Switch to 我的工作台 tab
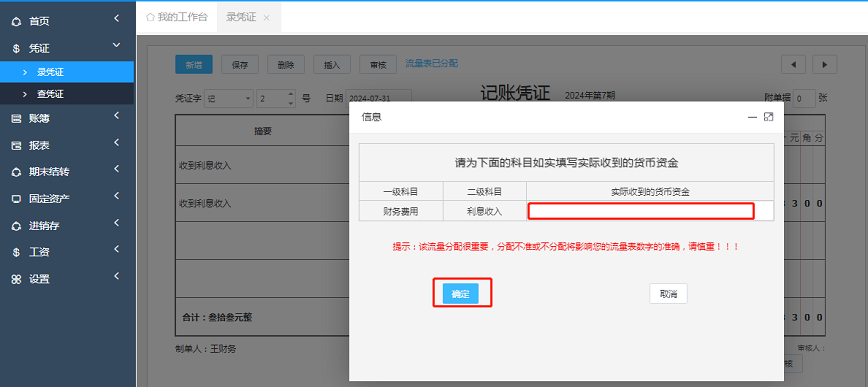This screenshot has height=387, width=868. coord(177,17)
